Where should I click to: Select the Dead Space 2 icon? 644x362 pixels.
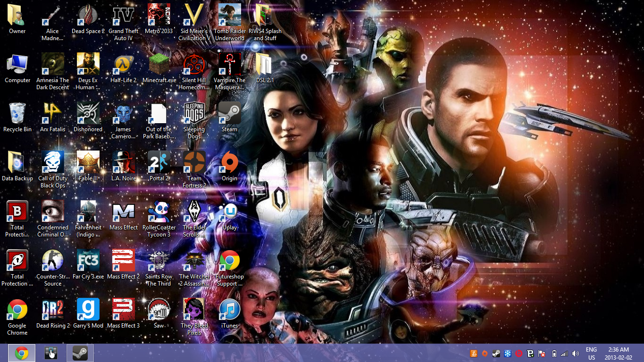click(88, 20)
